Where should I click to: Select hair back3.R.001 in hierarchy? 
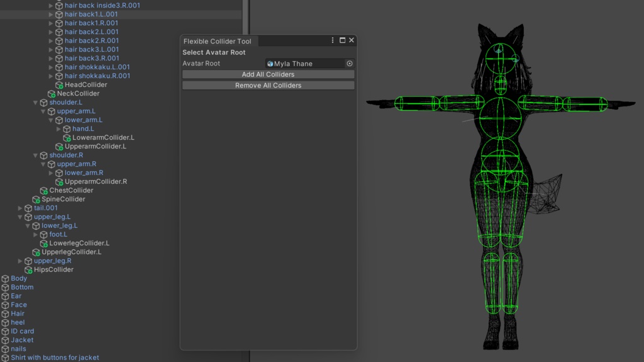(92, 59)
